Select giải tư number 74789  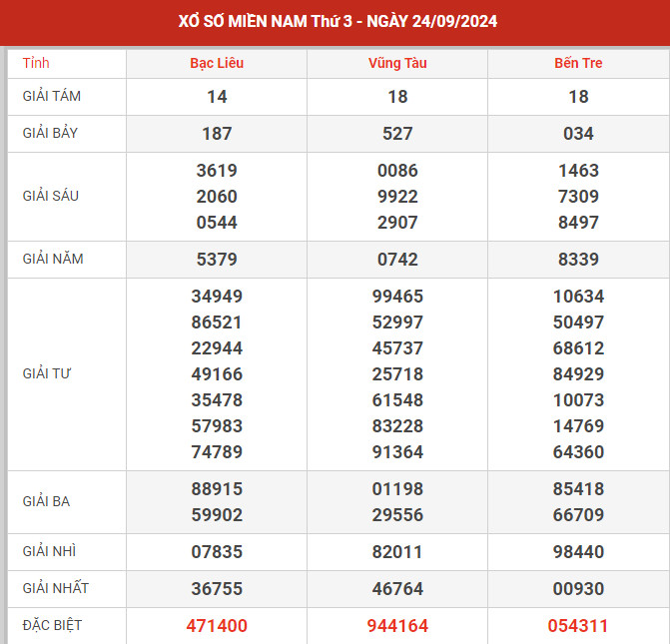coord(217,451)
